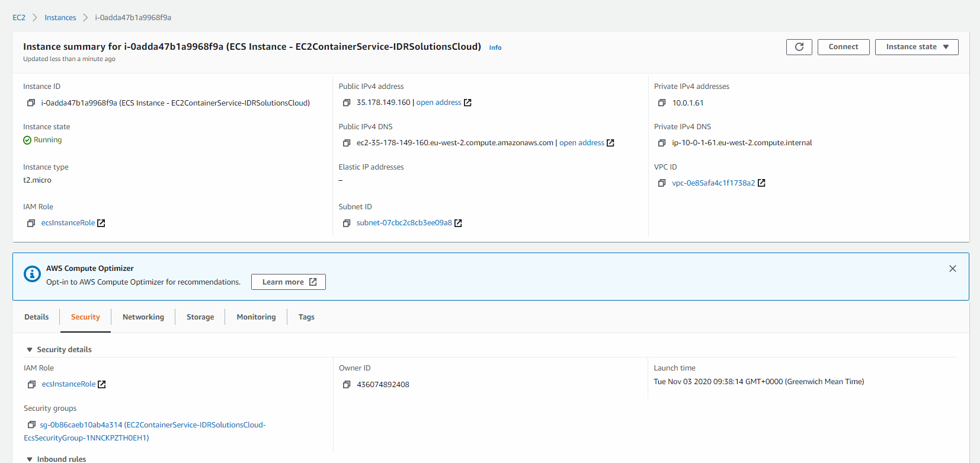This screenshot has height=463, width=980.
Task: Copy the security group ID
Action: [x=31, y=425]
